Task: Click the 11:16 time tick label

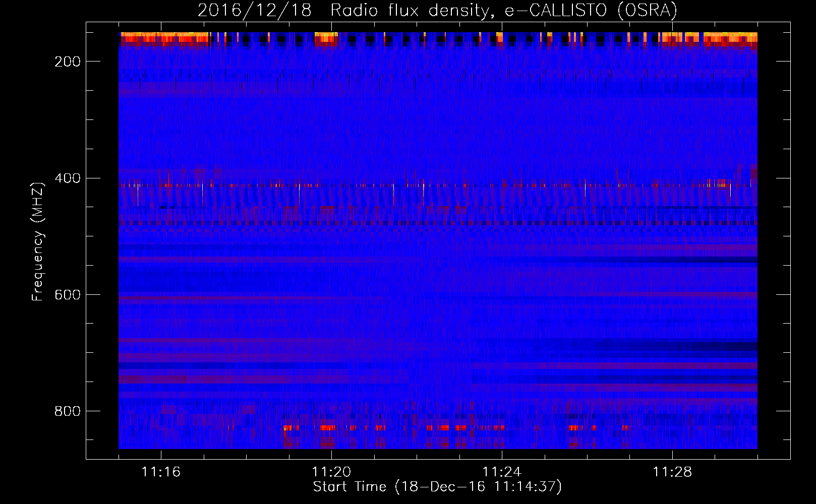Action: [x=161, y=472]
